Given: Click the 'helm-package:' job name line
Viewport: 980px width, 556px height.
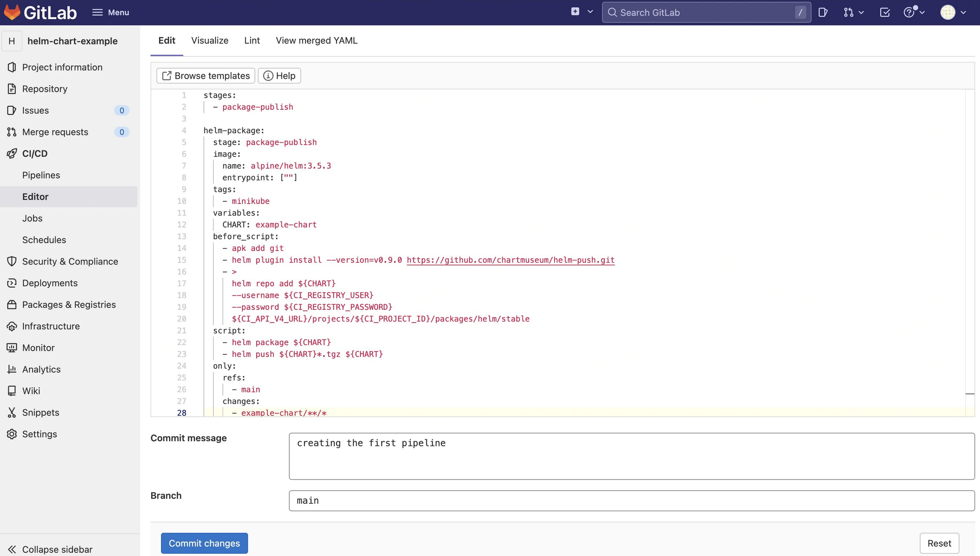Looking at the screenshot, I should click(x=234, y=131).
